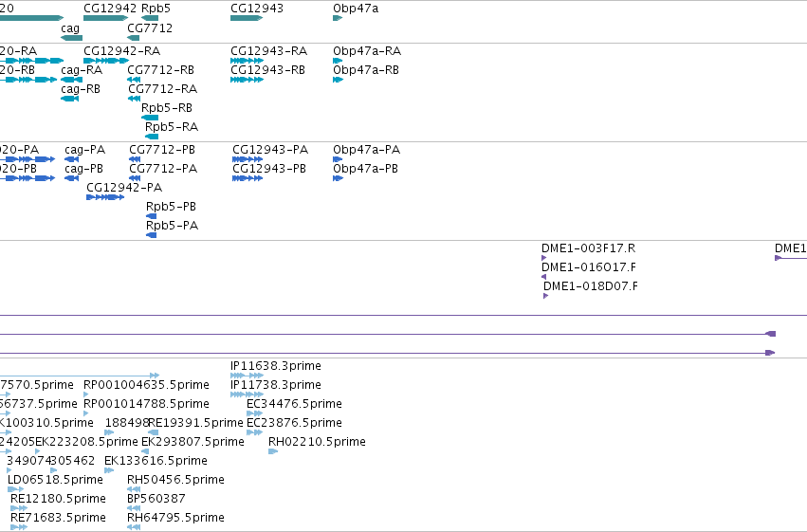The height and width of the screenshot is (532, 807).
Task: Click protein CG12943-PB
Action: tap(269, 169)
